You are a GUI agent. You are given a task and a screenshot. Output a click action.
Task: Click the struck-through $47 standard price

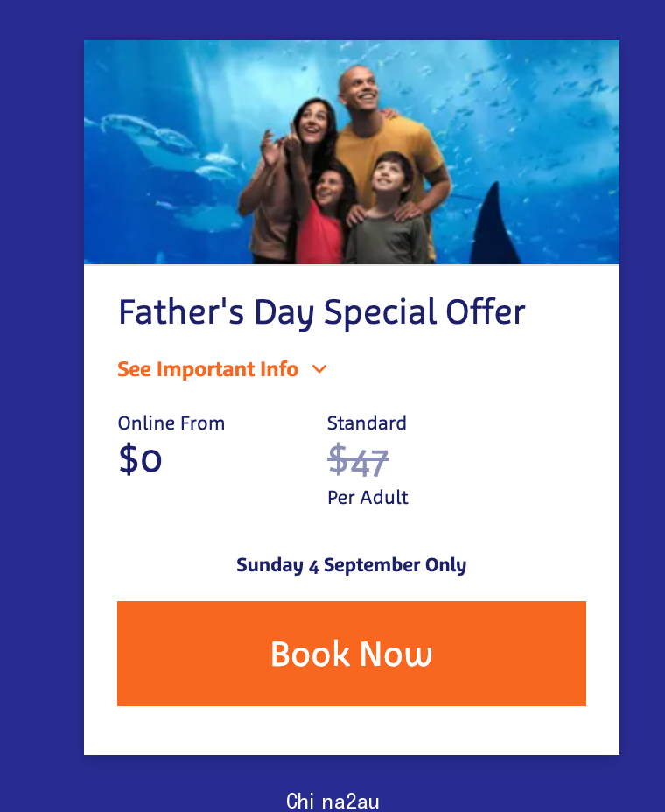point(358,460)
